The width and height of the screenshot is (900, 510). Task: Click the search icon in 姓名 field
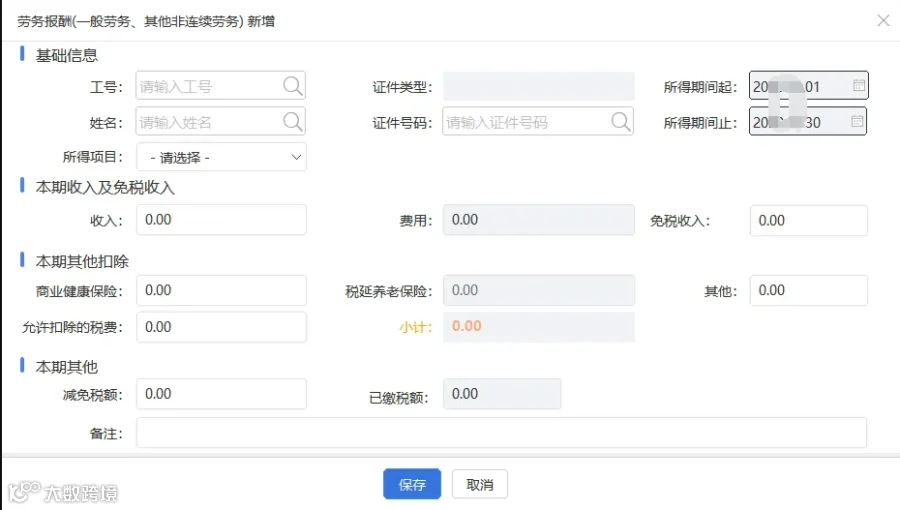292,122
